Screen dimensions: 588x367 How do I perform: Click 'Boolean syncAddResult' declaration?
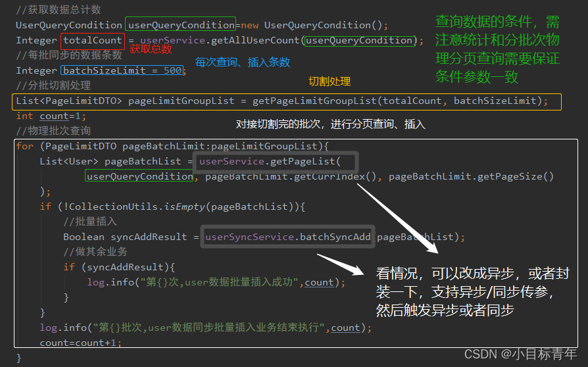coord(125,237)
